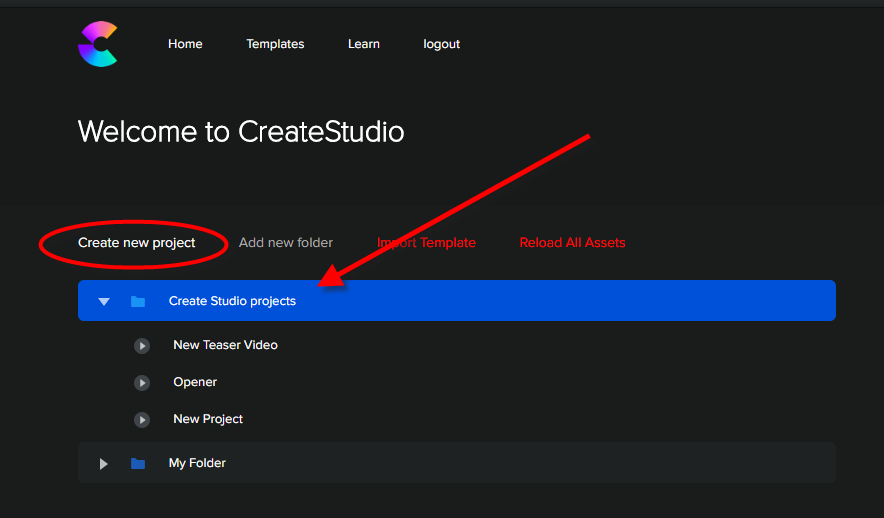Open the Opener project entry
The image size is (884, 518).
pyautogui.click(x=195, y=382)
